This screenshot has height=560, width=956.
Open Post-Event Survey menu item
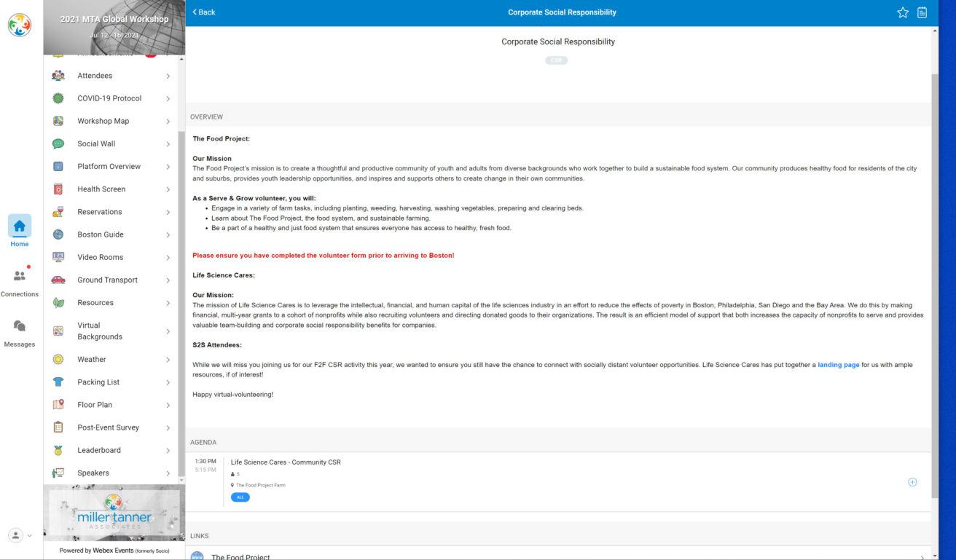point(111,427)
